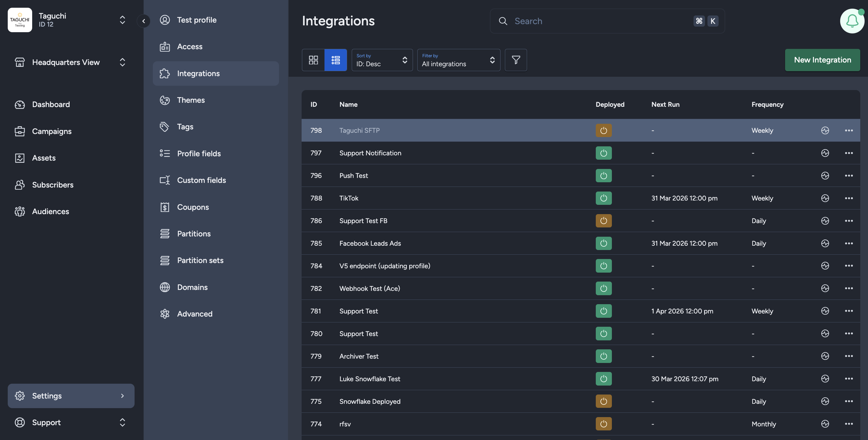
Task: Open the Advanced settings menu entry
Action: tap(195, 313)
